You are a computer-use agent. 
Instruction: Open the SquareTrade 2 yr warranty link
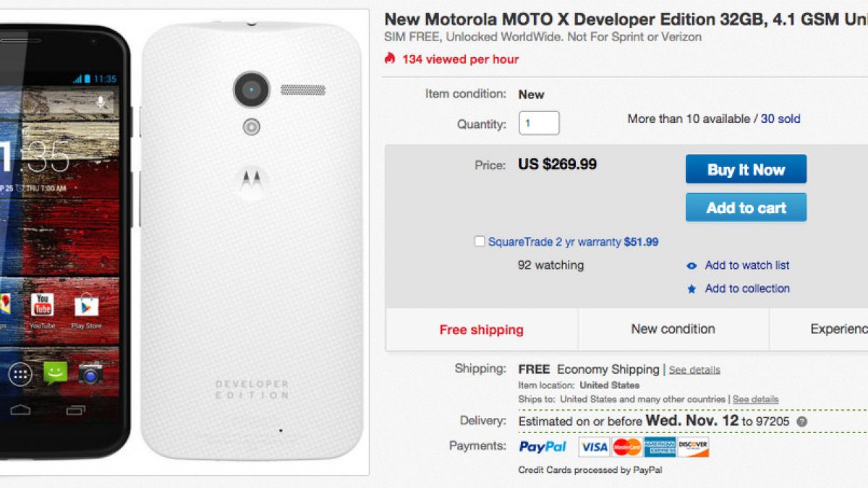(x=573, y=242)
